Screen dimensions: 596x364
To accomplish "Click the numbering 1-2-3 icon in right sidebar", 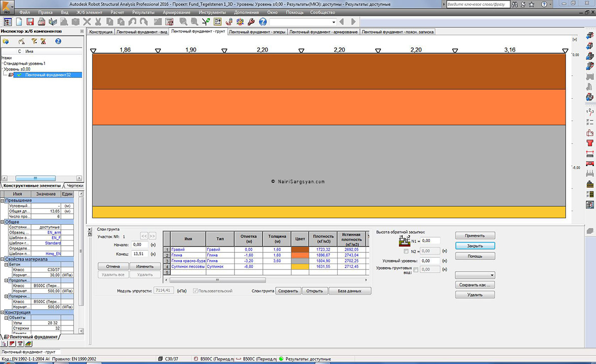I will [x=590, y=111].
